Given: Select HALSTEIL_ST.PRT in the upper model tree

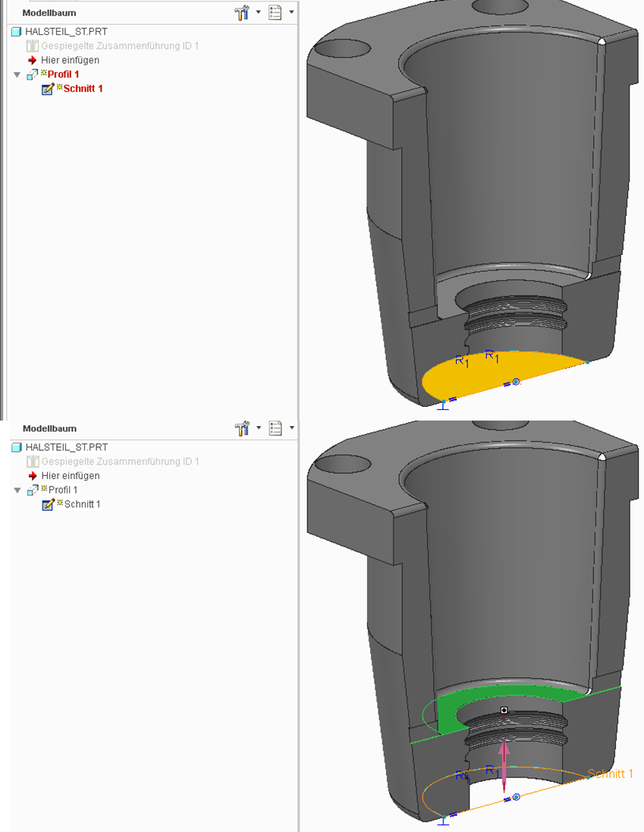Looking at the screenshot, I should point(66,31).
